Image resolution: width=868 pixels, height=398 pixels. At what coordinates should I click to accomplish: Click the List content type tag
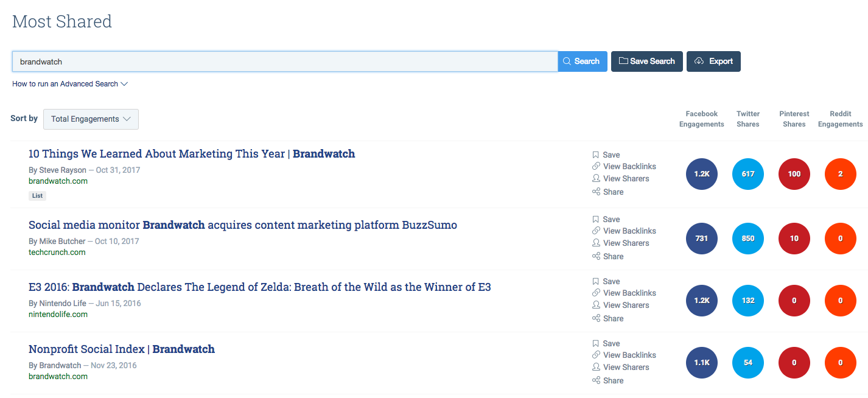tap(37, 195)
